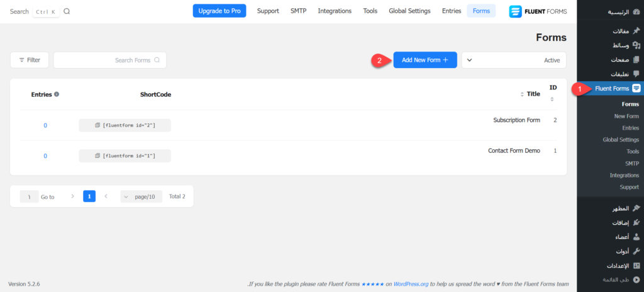Click the five-star rating link in footer

click(x=372, y=284)
